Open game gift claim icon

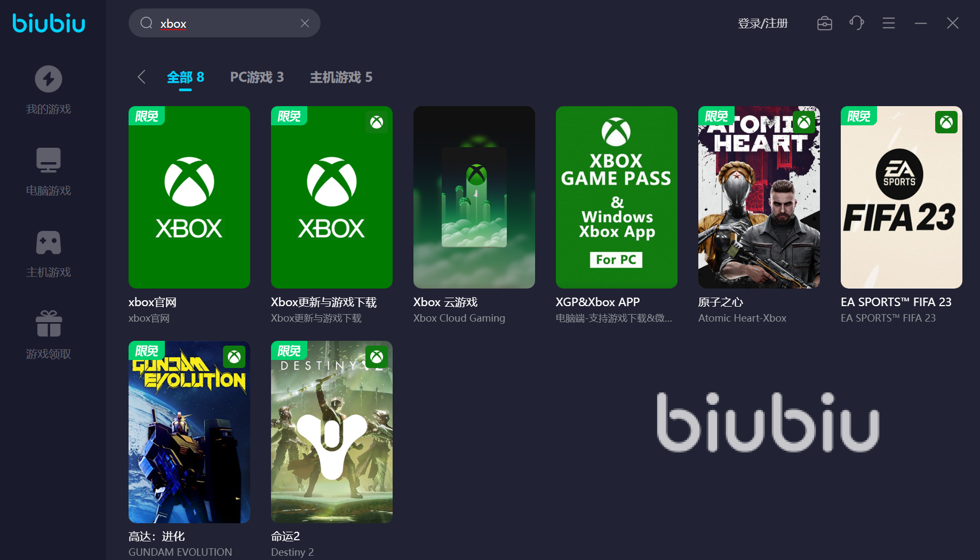click(x=49, y=324)
